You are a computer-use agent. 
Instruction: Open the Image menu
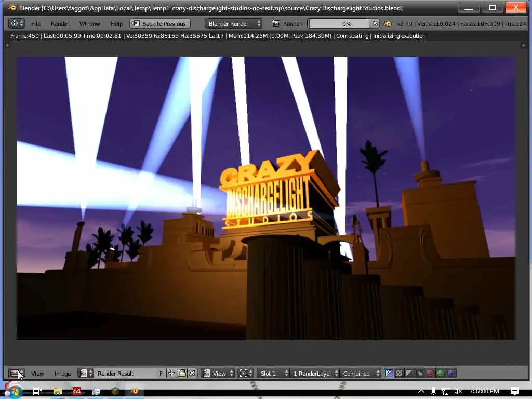(x=62, y=373)
